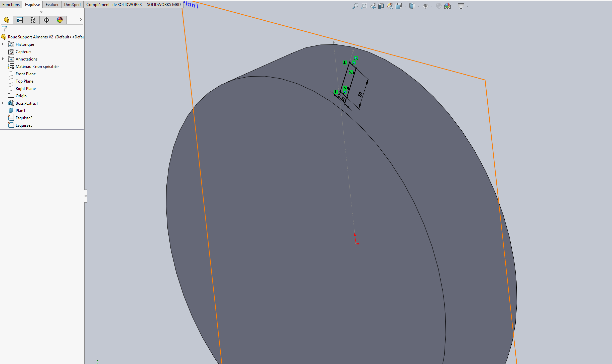Select Plan1 in the feature tree
The height and width of the screenshot is (364, 612).
pos(20,110)
